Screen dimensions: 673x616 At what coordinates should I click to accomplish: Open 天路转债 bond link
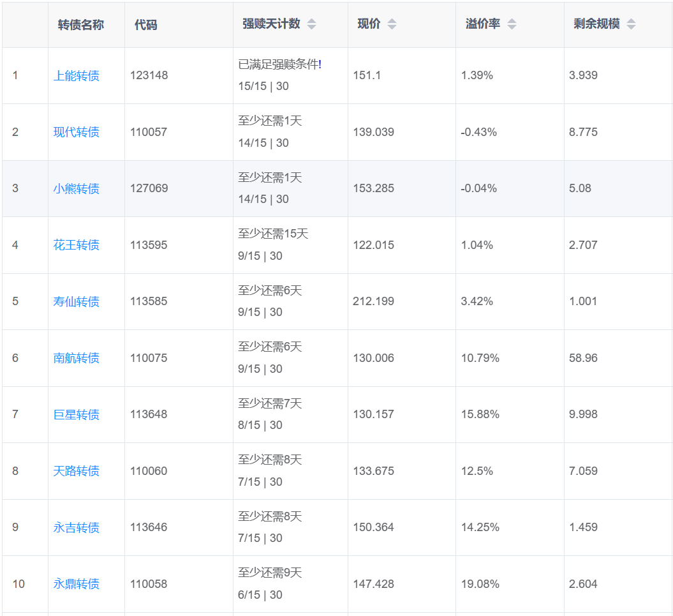77,471
